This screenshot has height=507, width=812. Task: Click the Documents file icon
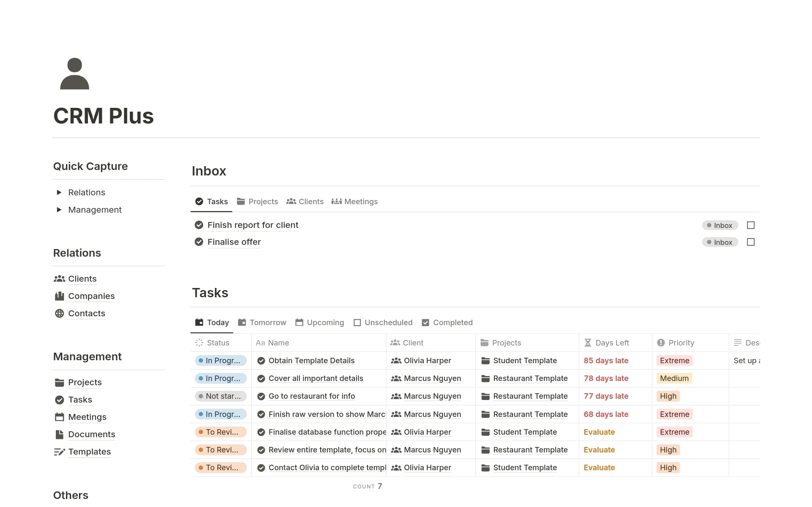click(60, 434)
